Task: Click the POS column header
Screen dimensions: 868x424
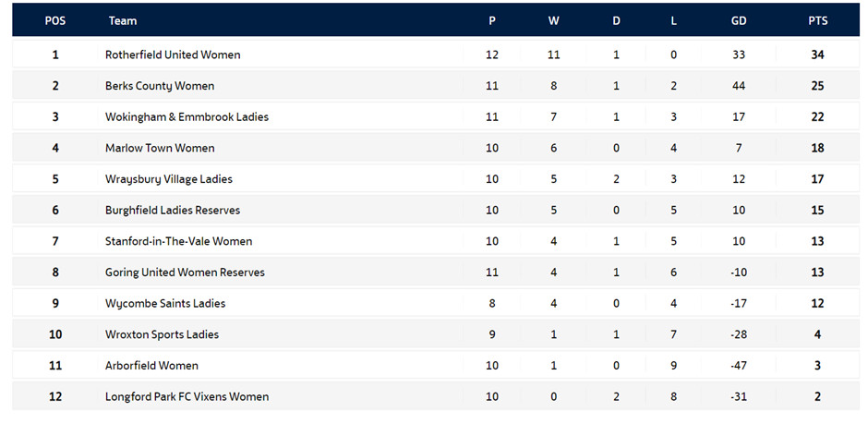Action: point(55,20)
